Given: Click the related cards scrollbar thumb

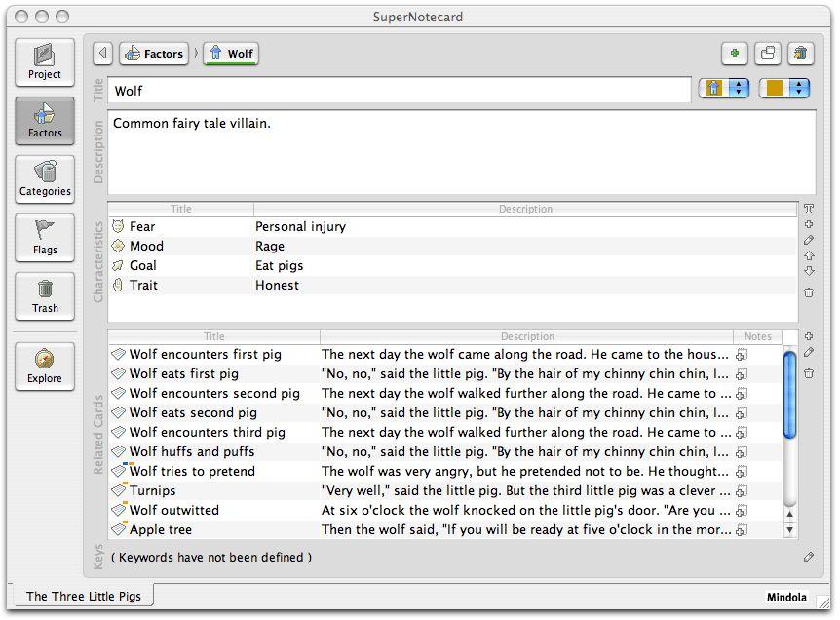Looking at the screenshot, I should pyautogui.click(x=789, y=394).
